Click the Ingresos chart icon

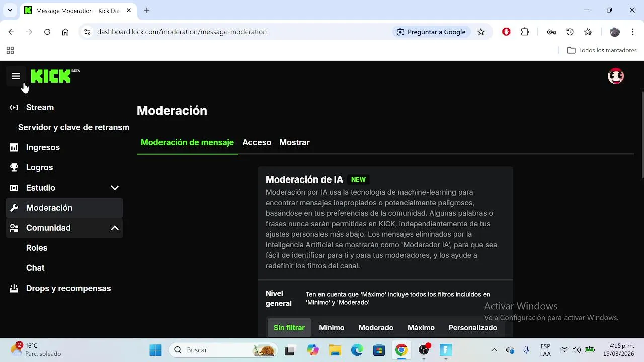point(14,147)
